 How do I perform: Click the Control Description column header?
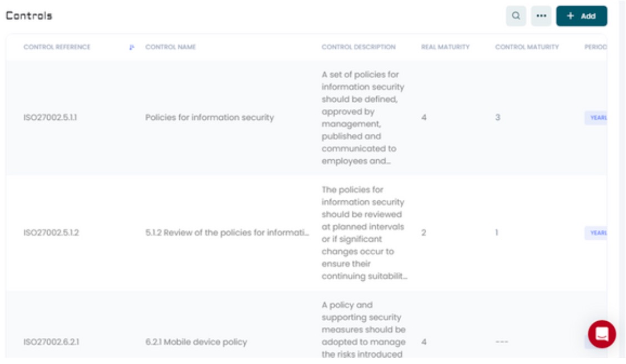[359, 47]
